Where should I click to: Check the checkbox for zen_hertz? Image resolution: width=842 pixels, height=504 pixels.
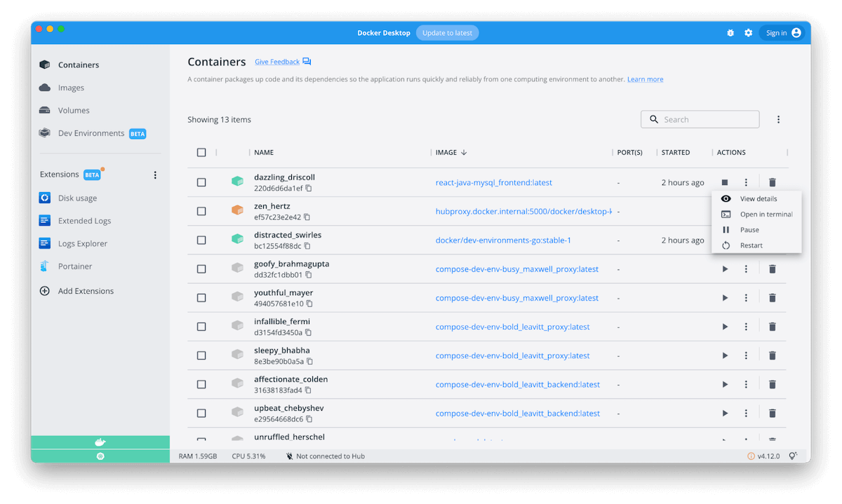[201, 210]
